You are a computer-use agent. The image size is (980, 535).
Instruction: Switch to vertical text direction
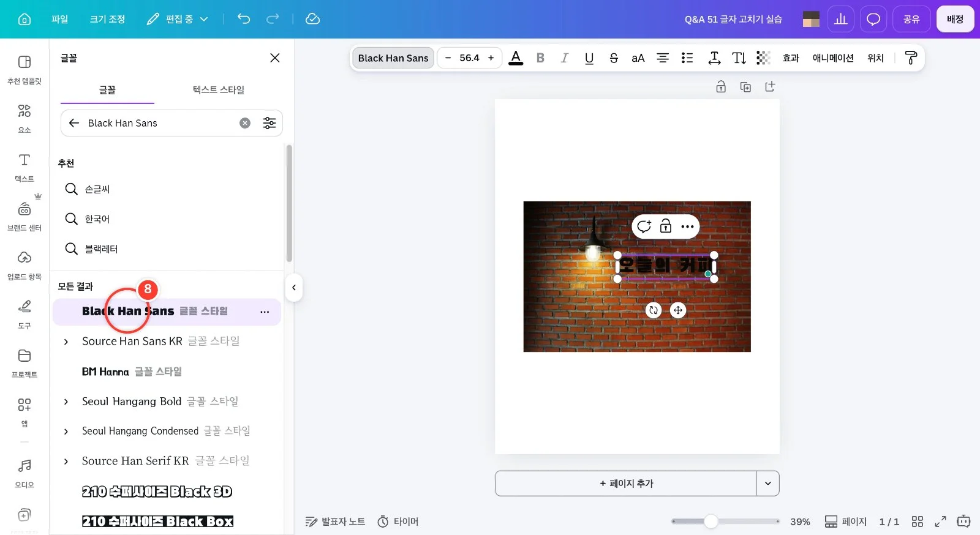[x=739, y=58]
